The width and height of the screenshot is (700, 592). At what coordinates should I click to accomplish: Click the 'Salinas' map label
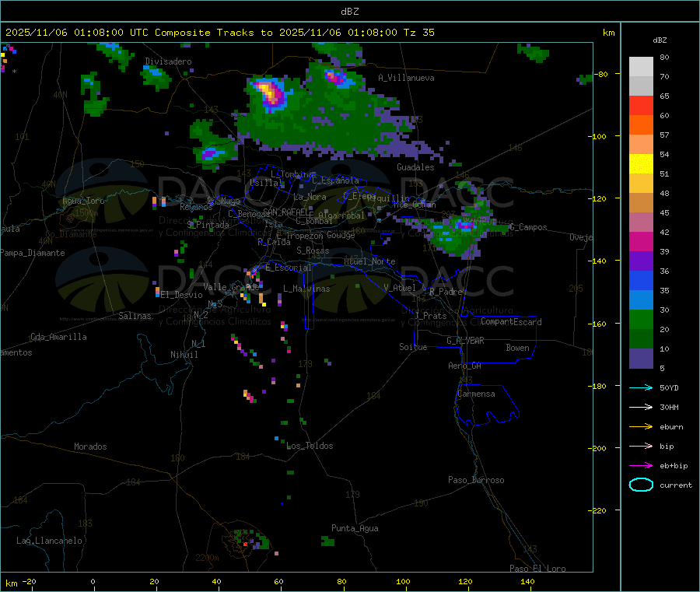click(135, 316)
